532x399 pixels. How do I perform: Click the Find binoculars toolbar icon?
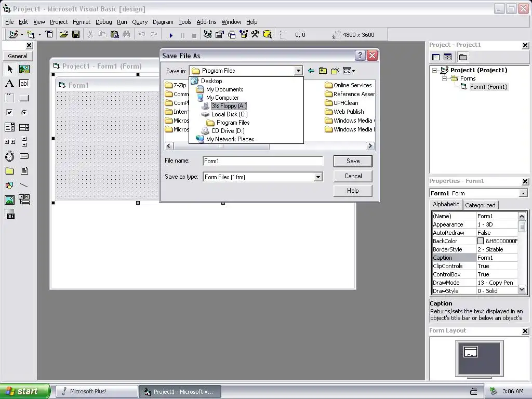point(127,35)
